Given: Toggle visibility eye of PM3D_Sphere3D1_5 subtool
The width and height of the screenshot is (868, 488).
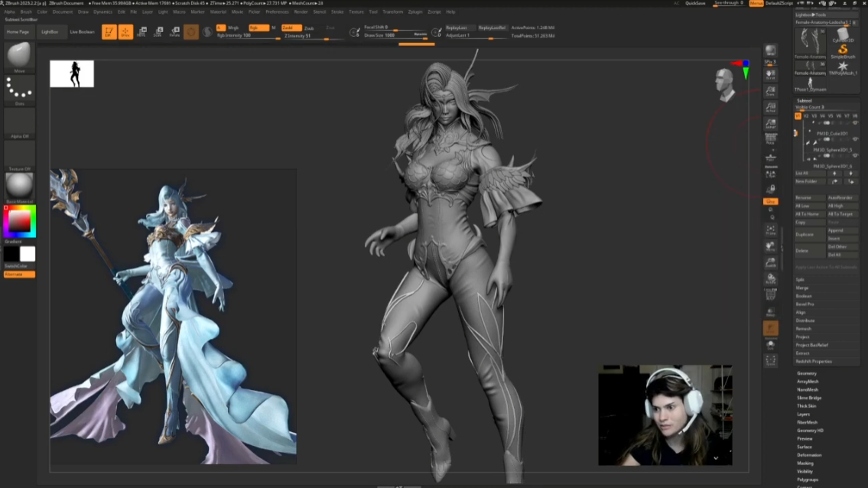Looking at the screenshot, I should click(855, 155).
